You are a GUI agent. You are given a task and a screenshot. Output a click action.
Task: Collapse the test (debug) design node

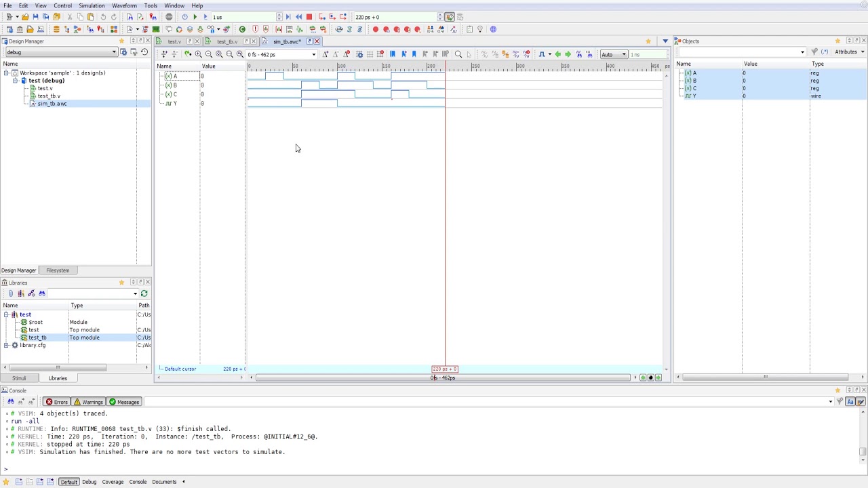pyautogui.click(x=15, y=81)
